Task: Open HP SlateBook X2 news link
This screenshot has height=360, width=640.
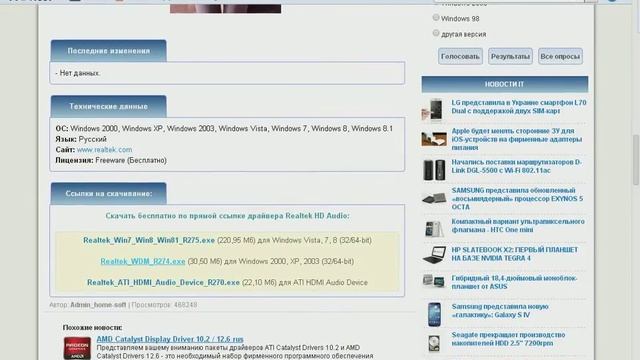Action: pos(515,254)
